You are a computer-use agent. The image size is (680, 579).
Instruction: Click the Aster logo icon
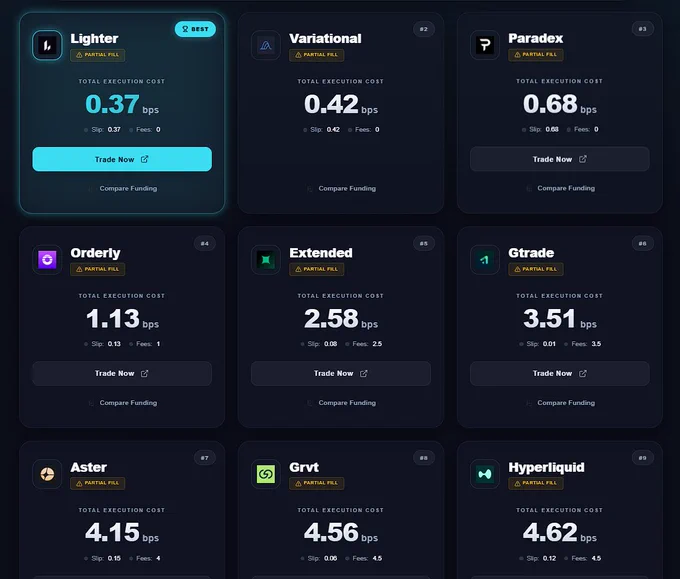pyautogui.click(x=47, y=474)
